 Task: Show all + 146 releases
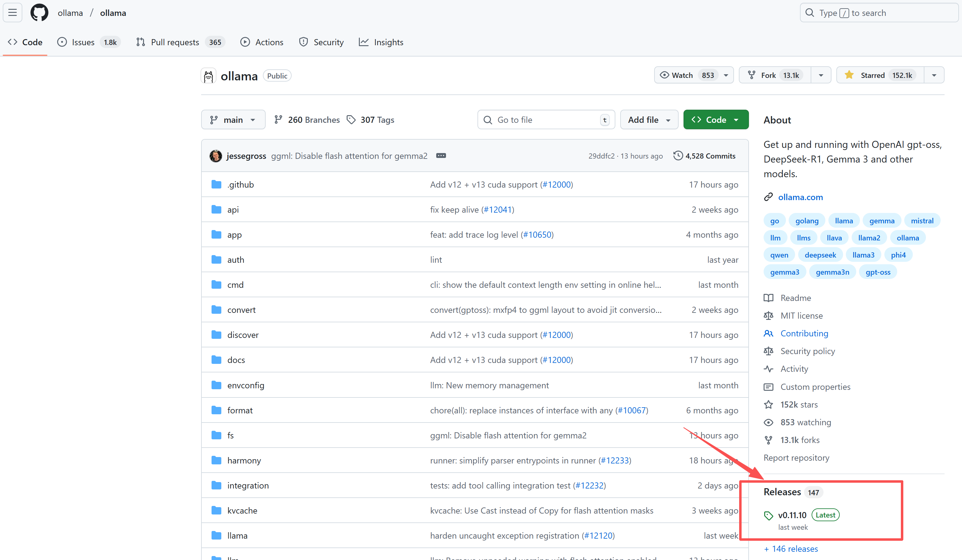point(791,549)
